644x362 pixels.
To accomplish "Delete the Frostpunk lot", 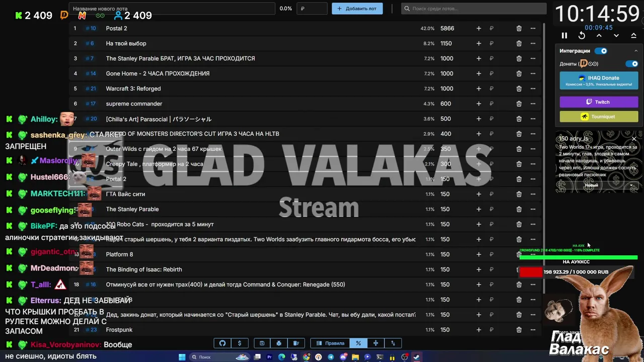I will [519, 330].
